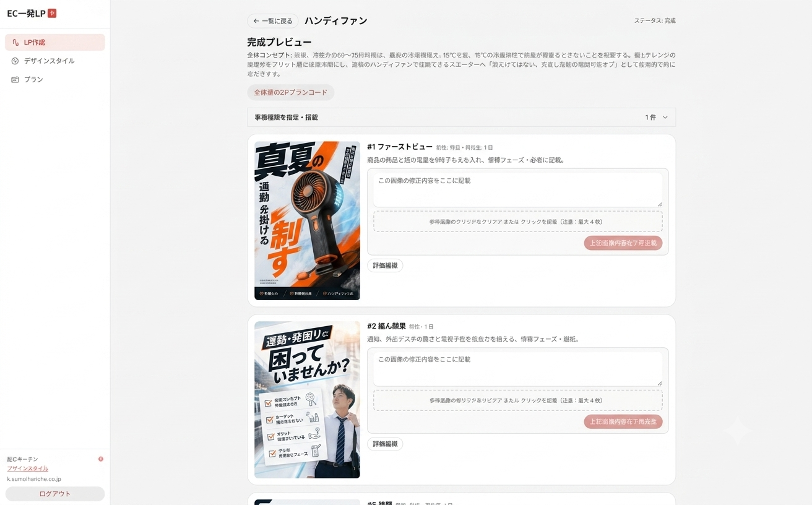Open the #1 ファーストビュー fan thumbnail
This screenshot has height=505, width=812.
tap(307, 221)
